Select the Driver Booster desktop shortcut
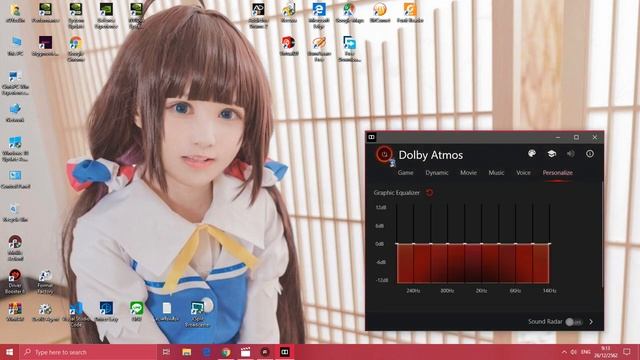The height and width of the screenshot is (360, 640). [x=15, y=281]
